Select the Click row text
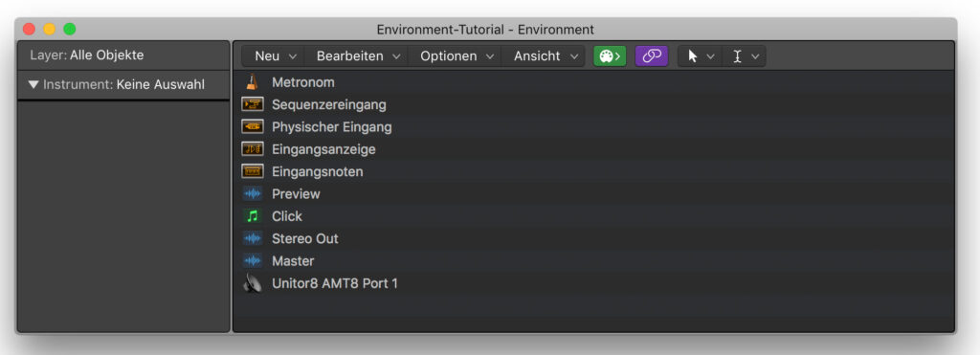 pyautogui.click(x=287, y=216)
